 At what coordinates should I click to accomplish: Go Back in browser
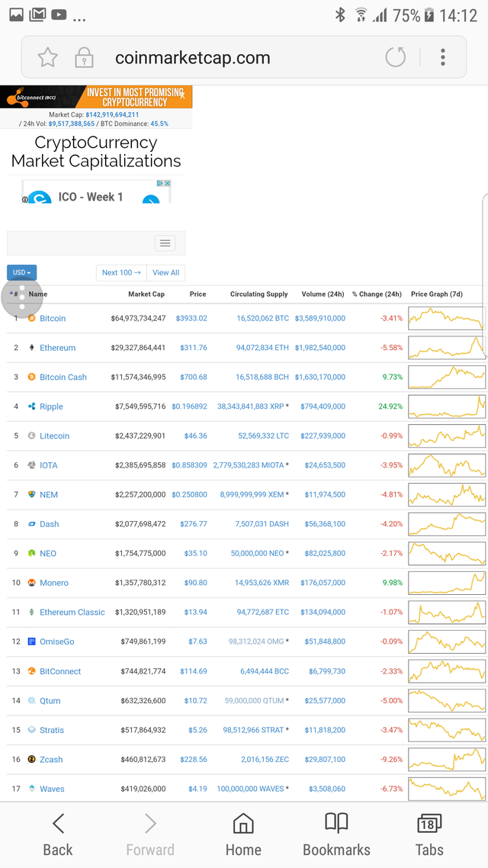57,834
